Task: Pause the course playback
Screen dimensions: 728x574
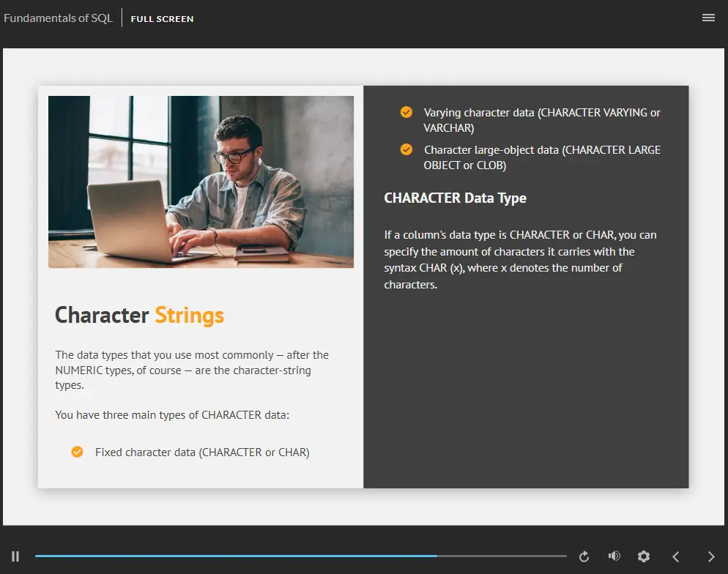Action: 15,556
